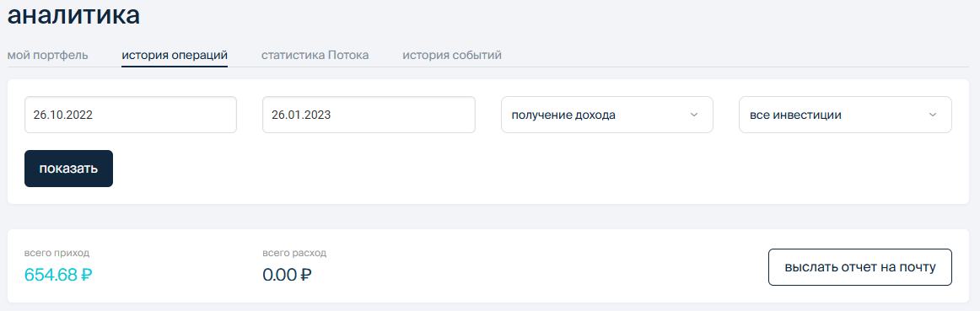Click the 'показать' button
This screenshot has width=980, height=311.
click(x=69, y=169)
